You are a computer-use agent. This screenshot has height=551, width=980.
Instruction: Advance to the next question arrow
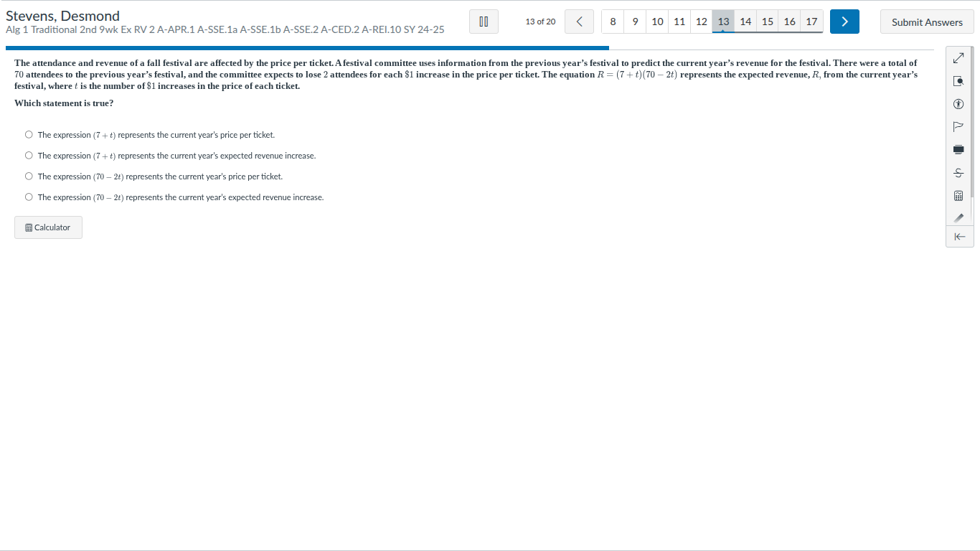(x=844, y=22)
